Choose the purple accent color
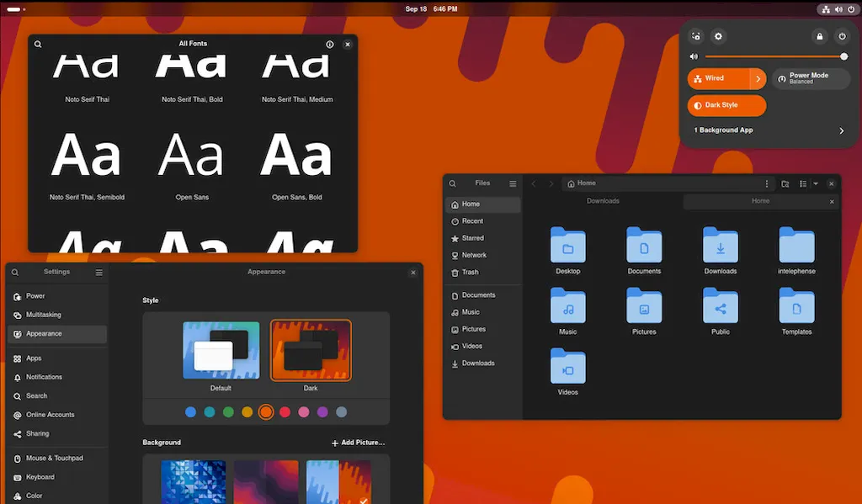Image resolution: width=862 pixels, height=504 pixels. pos(322,412)
